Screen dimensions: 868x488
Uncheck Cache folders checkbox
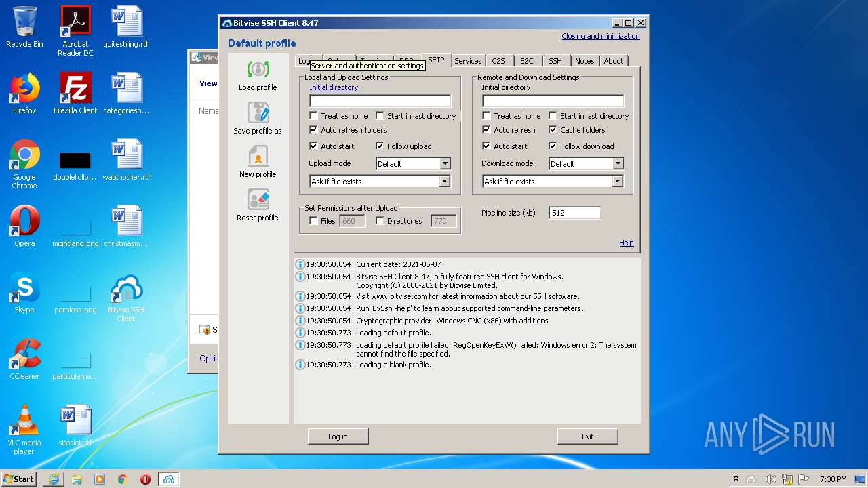pos(553,130)
